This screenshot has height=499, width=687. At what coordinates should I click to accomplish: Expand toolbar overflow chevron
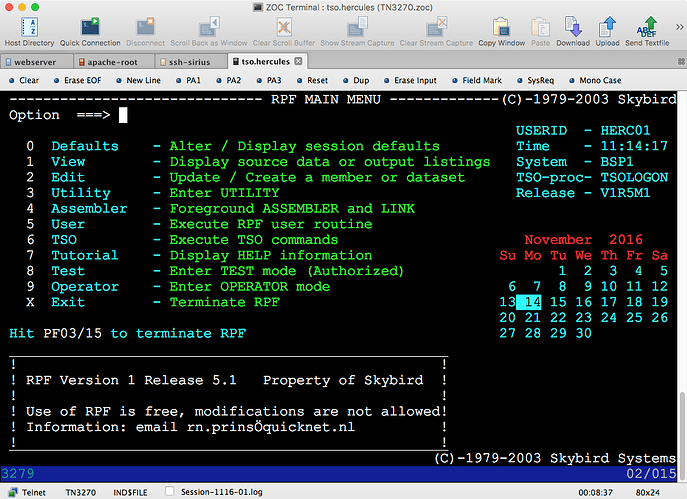[x=679, y=27]
